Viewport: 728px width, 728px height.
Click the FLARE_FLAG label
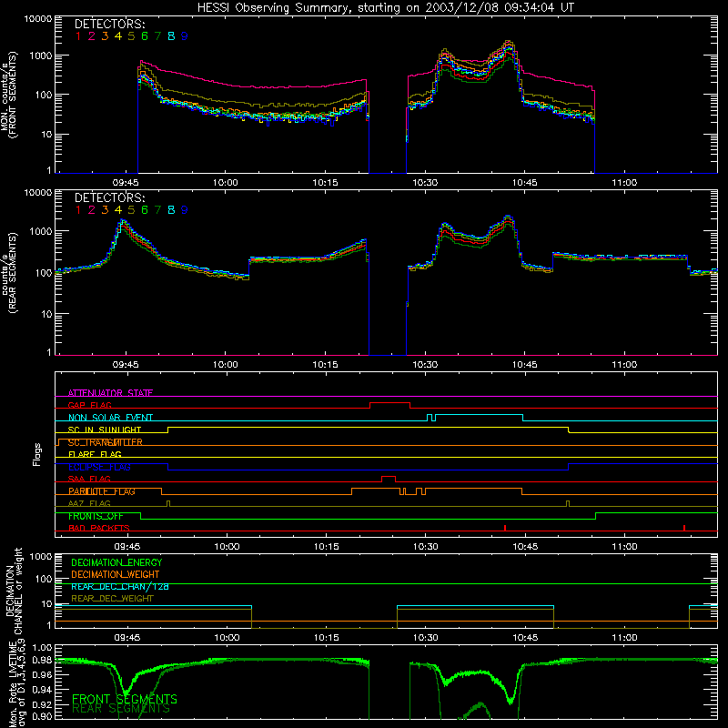(95, 454)
